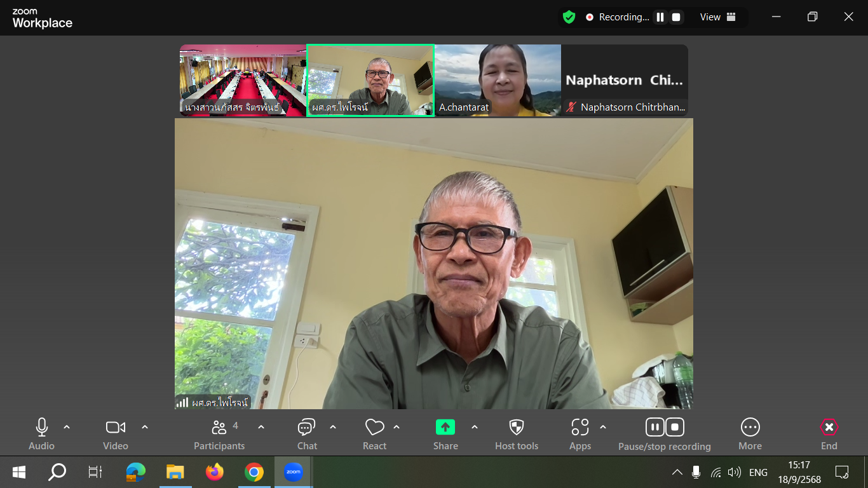868x488 pixels.
Task: Expand the Video options arrow
Action: point(145,427)
